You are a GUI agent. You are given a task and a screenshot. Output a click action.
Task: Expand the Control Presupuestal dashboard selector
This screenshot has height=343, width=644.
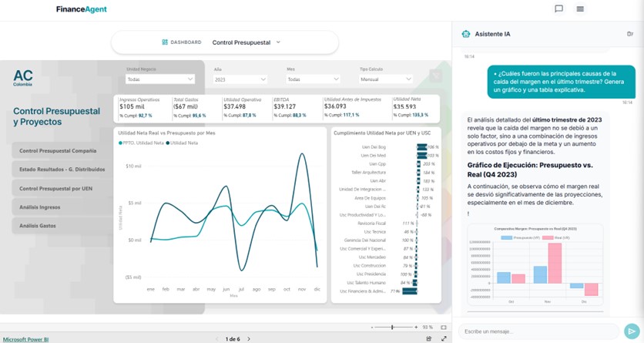pos(246,42)
